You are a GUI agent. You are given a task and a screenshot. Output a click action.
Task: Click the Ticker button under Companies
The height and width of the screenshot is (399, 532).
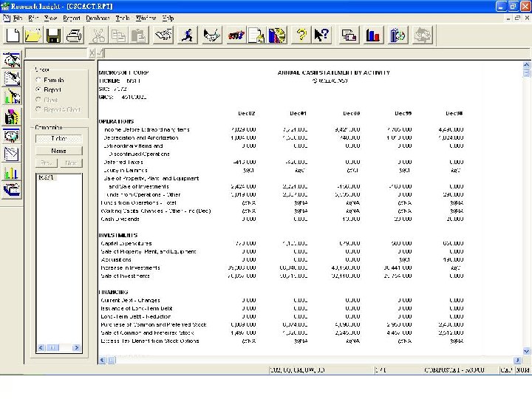click(58, 138)
